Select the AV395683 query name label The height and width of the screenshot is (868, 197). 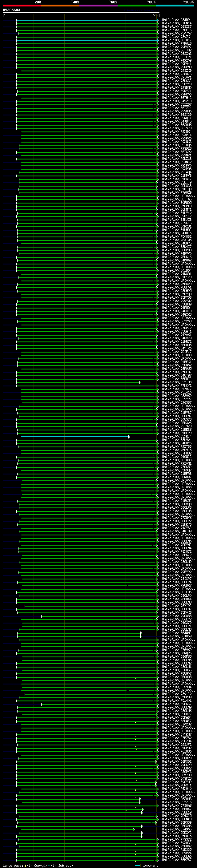tap(11, 10)
